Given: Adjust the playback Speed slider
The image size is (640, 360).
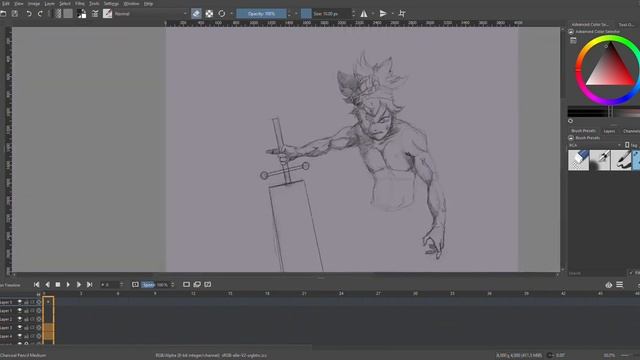Looking at the screenshot, I should click(x=158, y=284).
